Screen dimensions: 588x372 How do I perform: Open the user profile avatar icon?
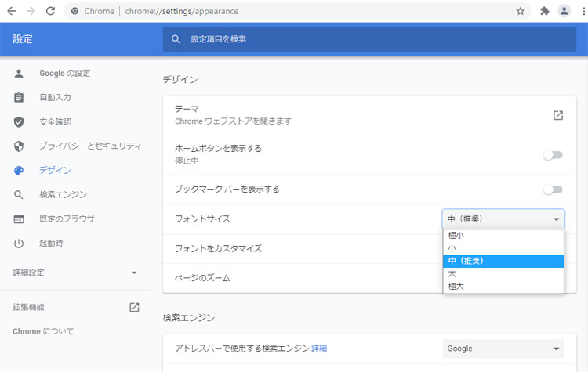pos(564,11)
